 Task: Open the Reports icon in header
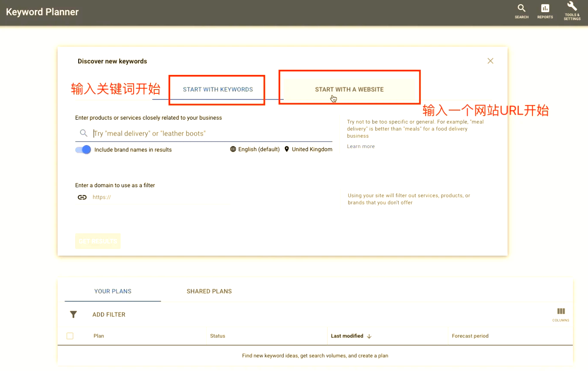coord(545,11)
